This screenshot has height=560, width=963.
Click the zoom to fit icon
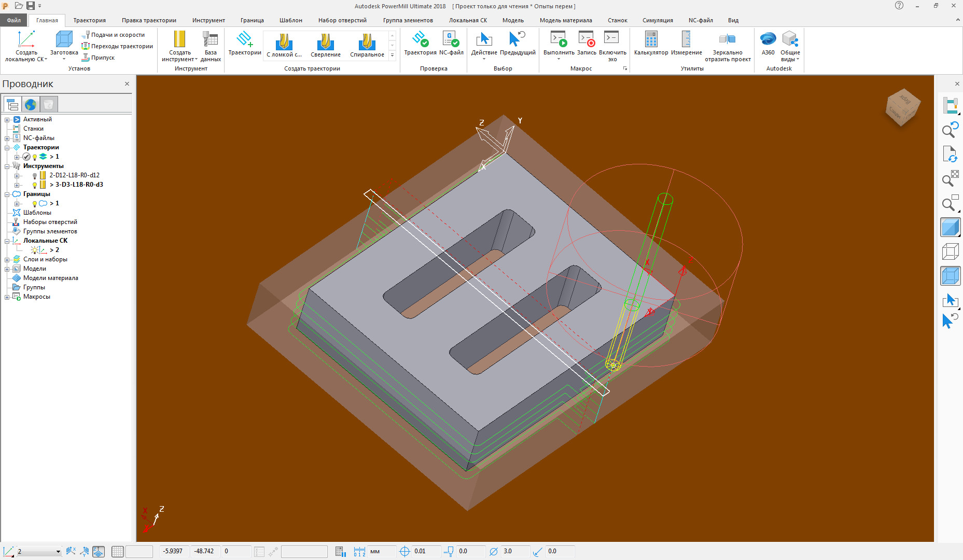[950, 178]
